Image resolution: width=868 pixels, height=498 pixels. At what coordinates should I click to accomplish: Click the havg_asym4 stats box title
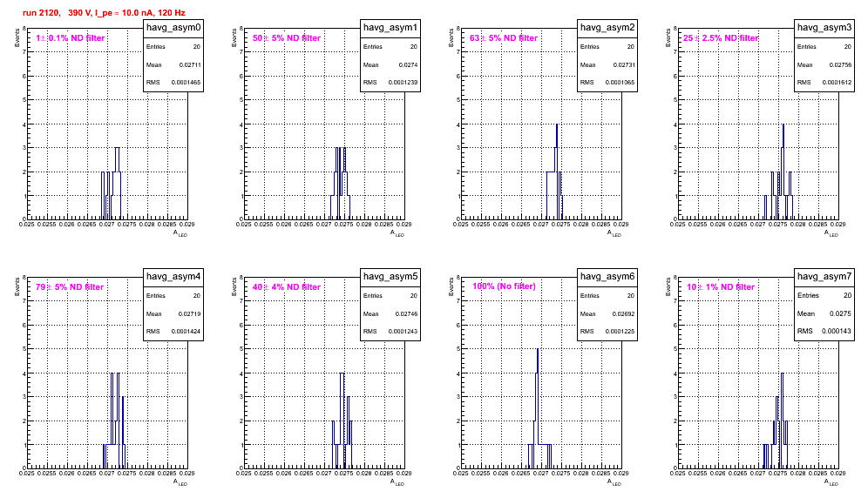tap(173, 276)
